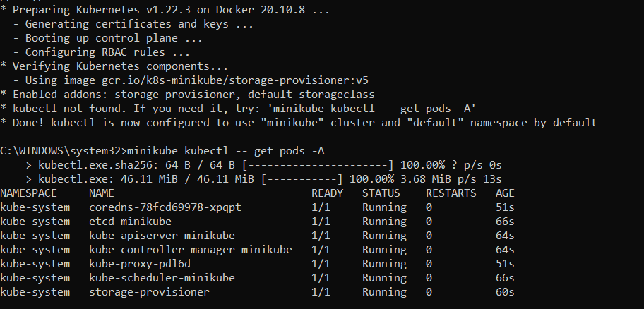Click the 'Preparing Kubernetes v1.22.3' line
The image size is (644, 309).
(x=165, y=10)
